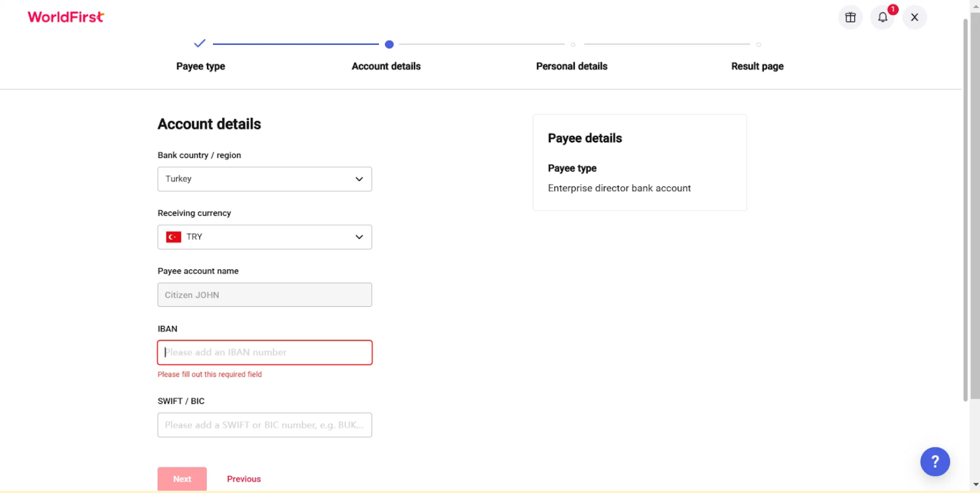
Task: Select the Result page step label
Action: click(757, 66)
